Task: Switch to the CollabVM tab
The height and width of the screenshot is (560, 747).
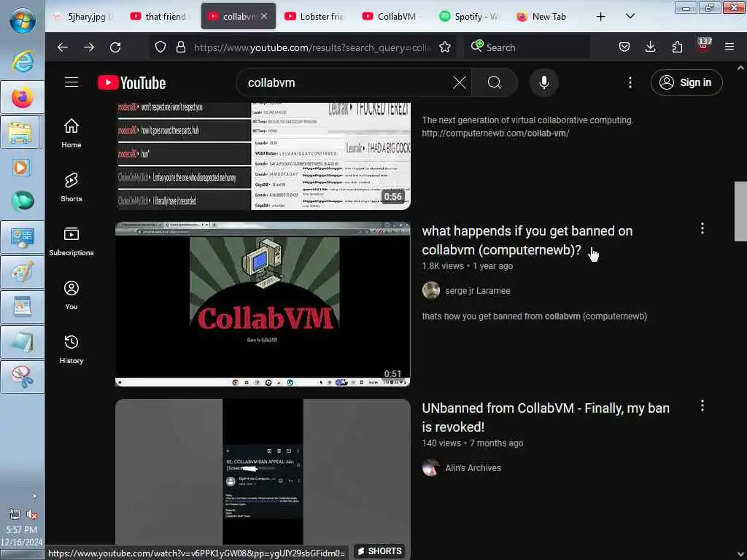Action: (391, 17)
